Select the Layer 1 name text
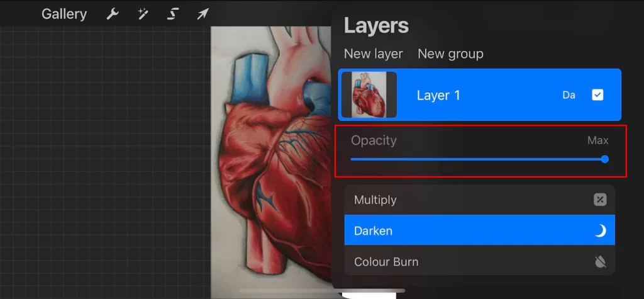This screenshot has height=299, width=644. (x=438, y=96)
